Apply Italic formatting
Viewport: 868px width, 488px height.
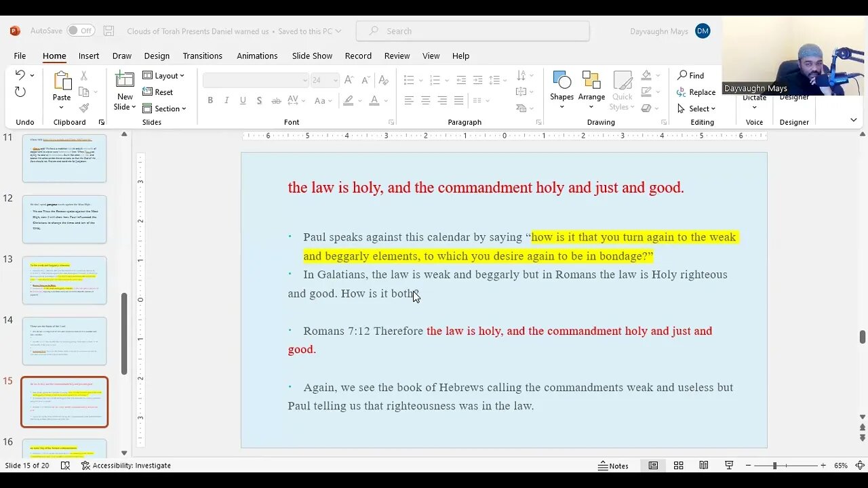click(226, 100)
